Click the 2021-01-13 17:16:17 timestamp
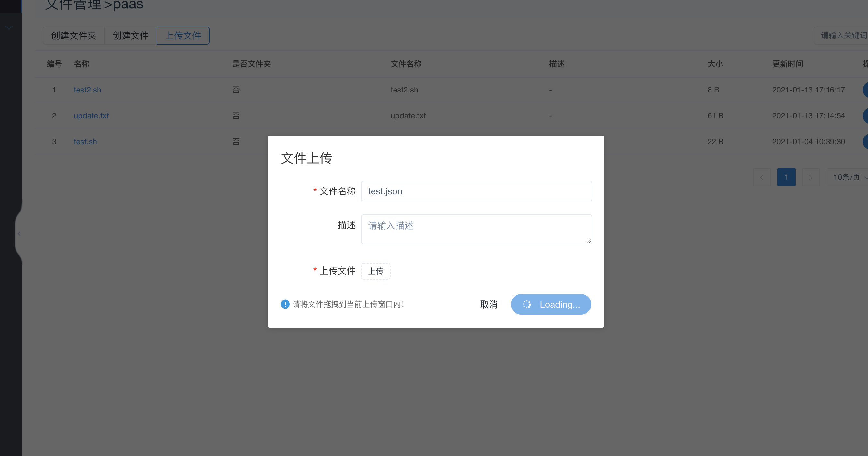This screenshot has height=456, width=868. [x=808, y=90]
